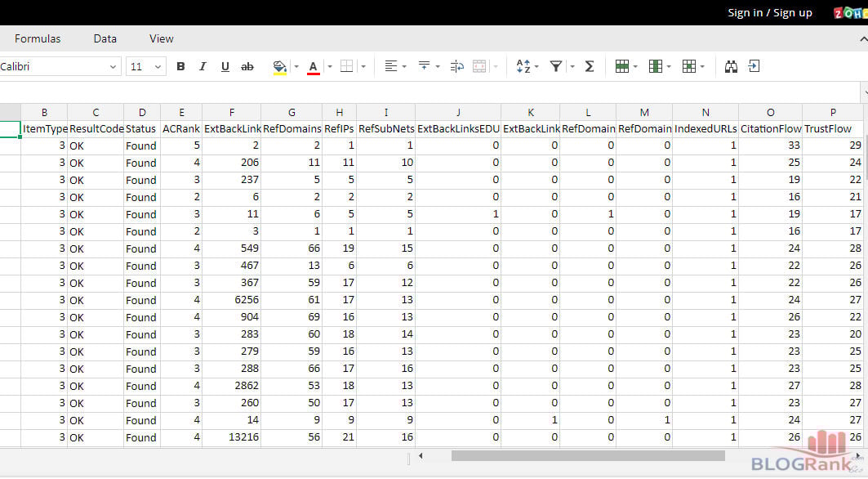Click the A-Z sort icon
This screenshot has width=868, height=479.
523,67
